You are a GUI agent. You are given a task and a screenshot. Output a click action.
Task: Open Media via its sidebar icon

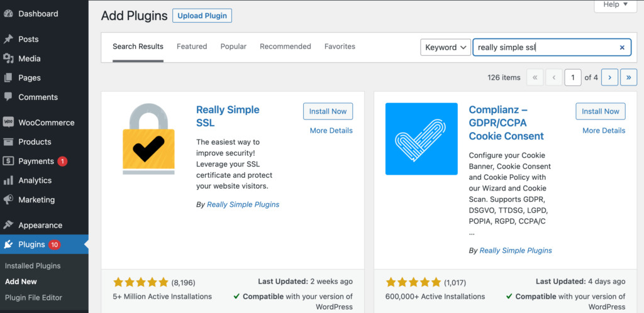9,58
